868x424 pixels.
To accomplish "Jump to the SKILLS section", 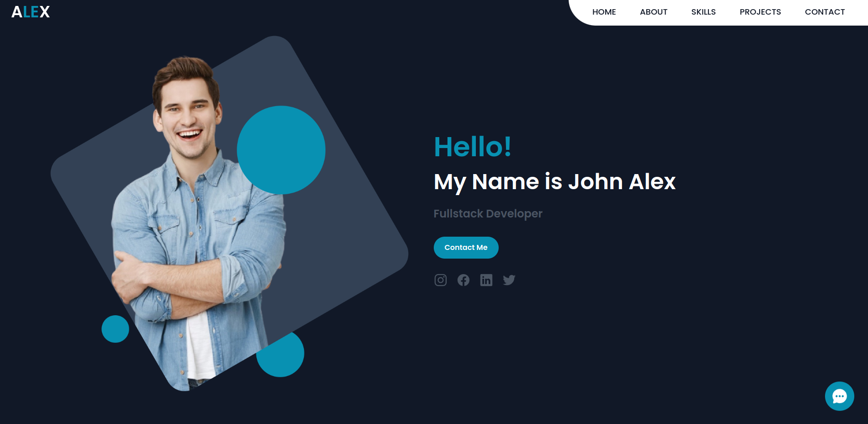I will pos(703,12).
